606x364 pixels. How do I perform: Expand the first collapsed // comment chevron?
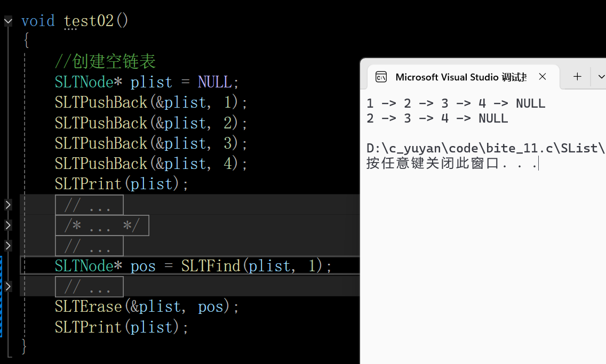click(x=8, y=205)
